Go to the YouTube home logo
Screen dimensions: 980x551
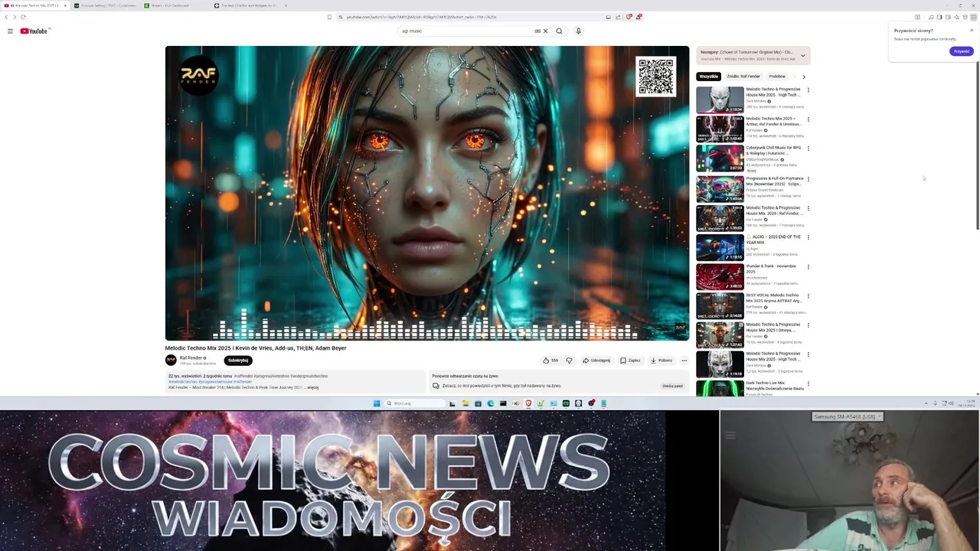pos(34,31)
